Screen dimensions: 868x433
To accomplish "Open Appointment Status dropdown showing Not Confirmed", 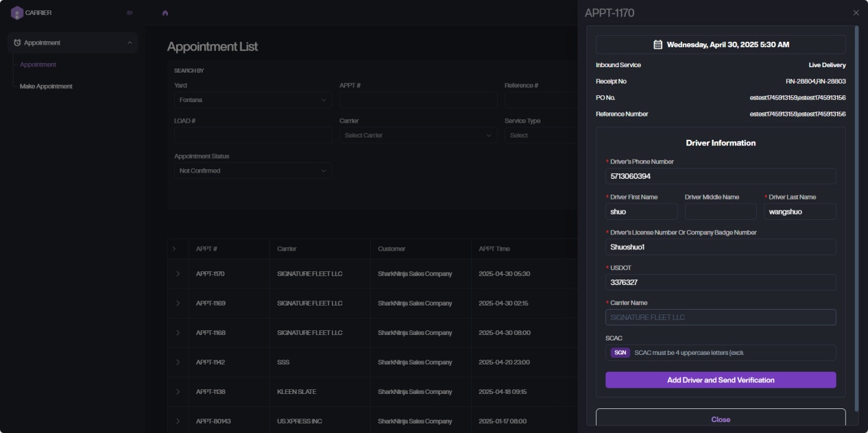I will point(252,171).
